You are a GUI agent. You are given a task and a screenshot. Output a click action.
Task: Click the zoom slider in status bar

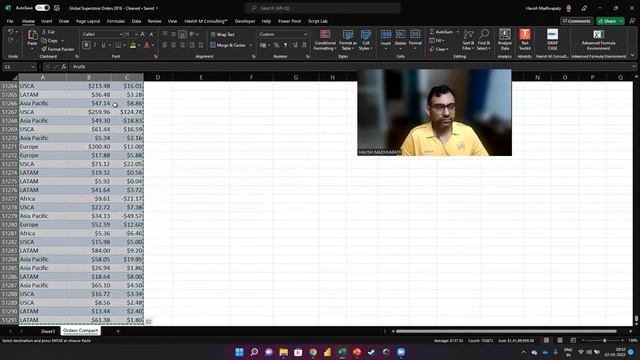pos(604,340)
